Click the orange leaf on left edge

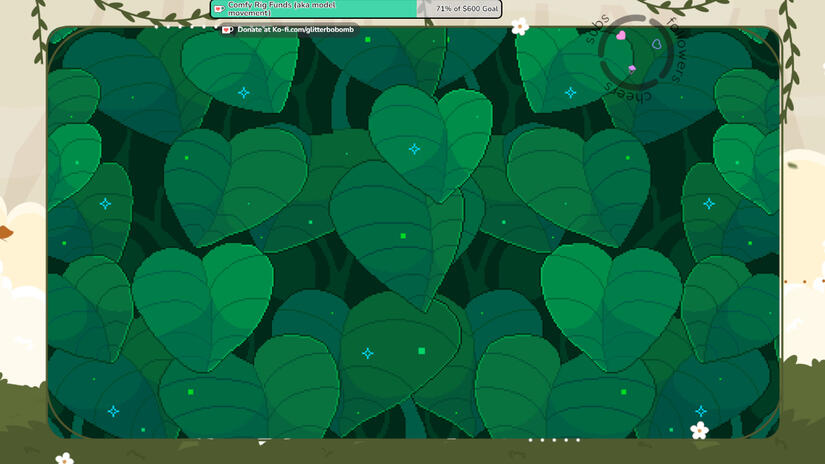click(x=6, y=233)
